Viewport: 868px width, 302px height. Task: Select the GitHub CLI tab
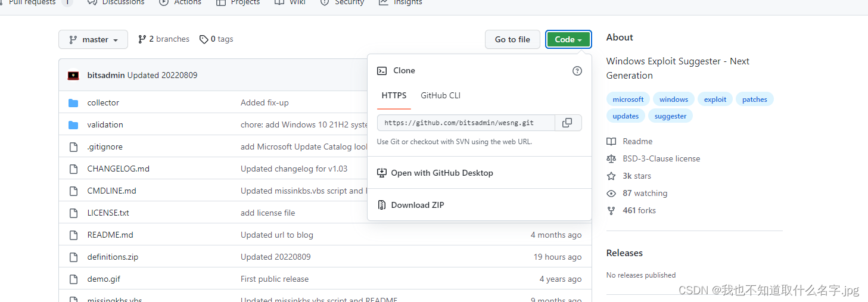440,95
